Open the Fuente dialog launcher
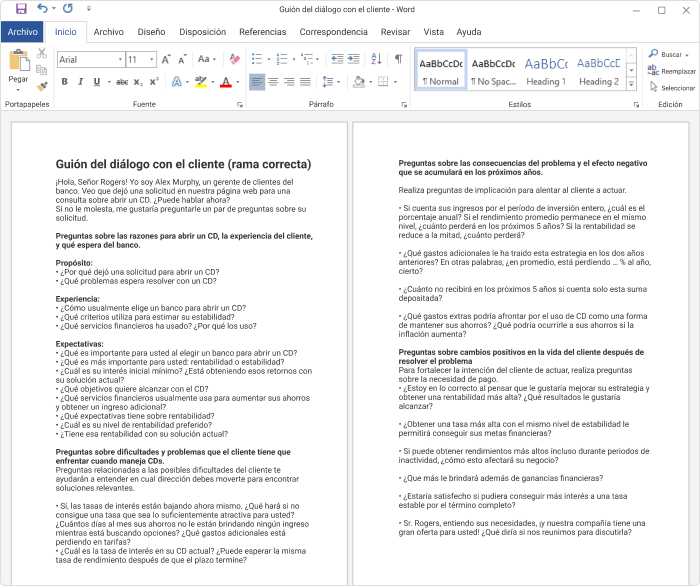This screenshot has height=586, width=700. point(240,105)
